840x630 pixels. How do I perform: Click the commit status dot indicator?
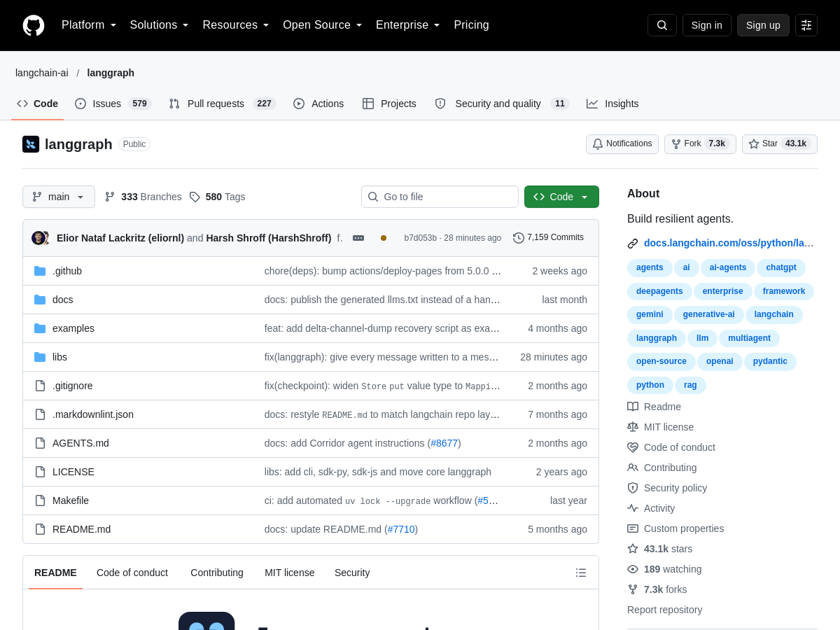click(x=384, y=238)
